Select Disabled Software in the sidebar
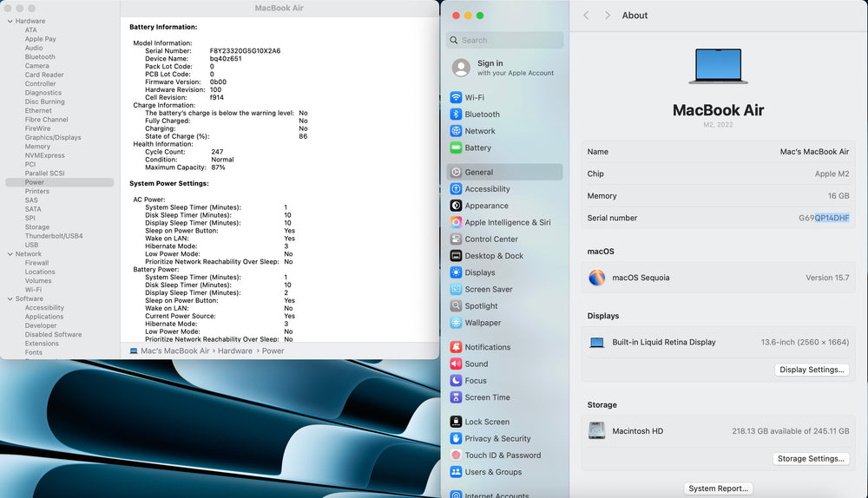Image resolution: width=868 pixels, height=498 pixels. tap(53, 334)
